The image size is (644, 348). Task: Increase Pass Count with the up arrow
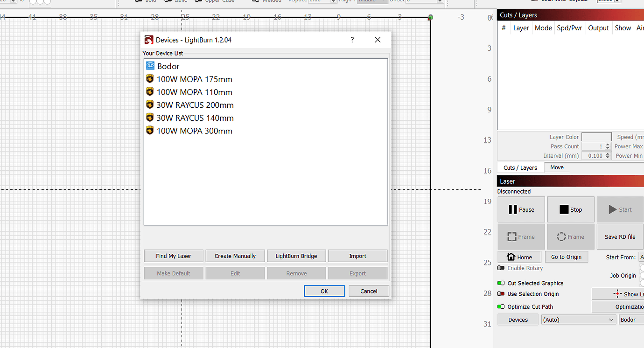click(x=608, y=145)
